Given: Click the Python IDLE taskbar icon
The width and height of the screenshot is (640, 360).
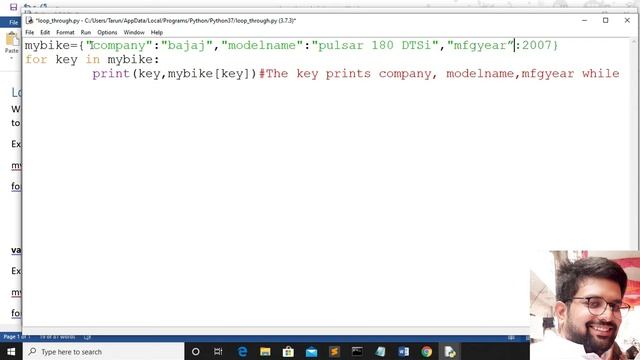Looking at the screenshot, I should tap(450, 352).
